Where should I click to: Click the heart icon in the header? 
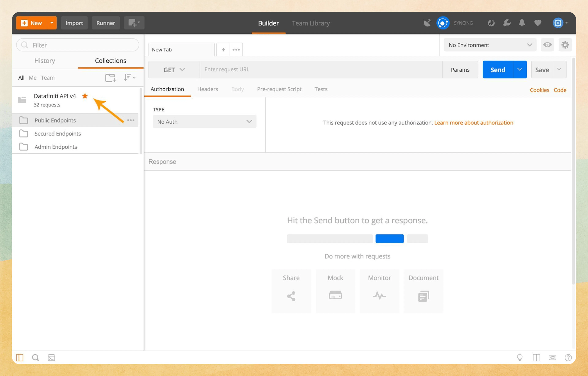[538, 23]
